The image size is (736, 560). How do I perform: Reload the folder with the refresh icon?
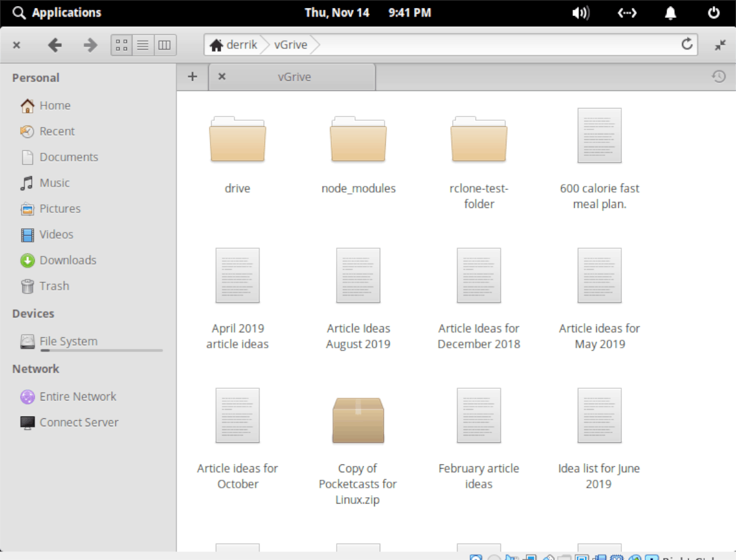(687, 44)
